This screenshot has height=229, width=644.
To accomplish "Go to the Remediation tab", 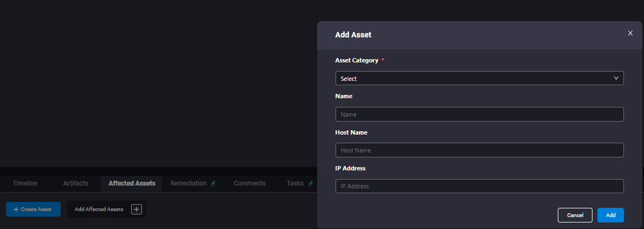I will coord(188,183).
